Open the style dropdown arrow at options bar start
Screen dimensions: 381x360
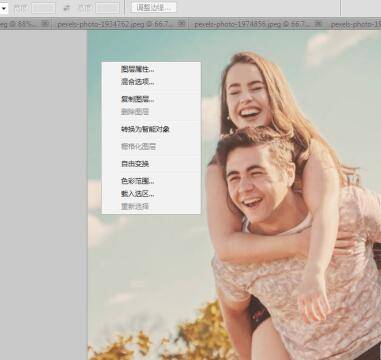pyautogui.click(x=4, y=8)
